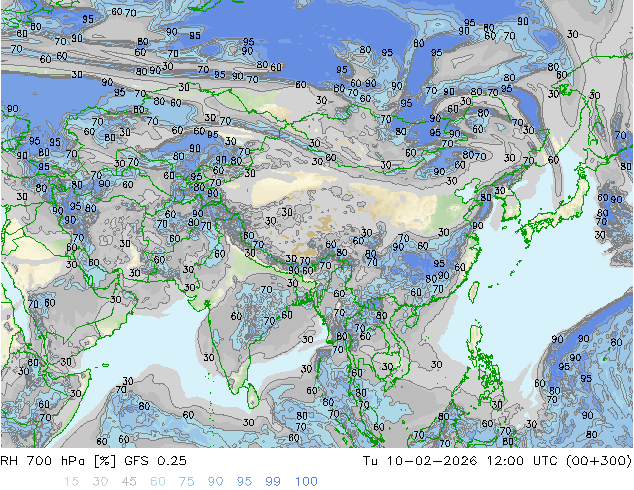
Task: Click the date "Tu 10-02-2026"
Action: pos(420,461)
